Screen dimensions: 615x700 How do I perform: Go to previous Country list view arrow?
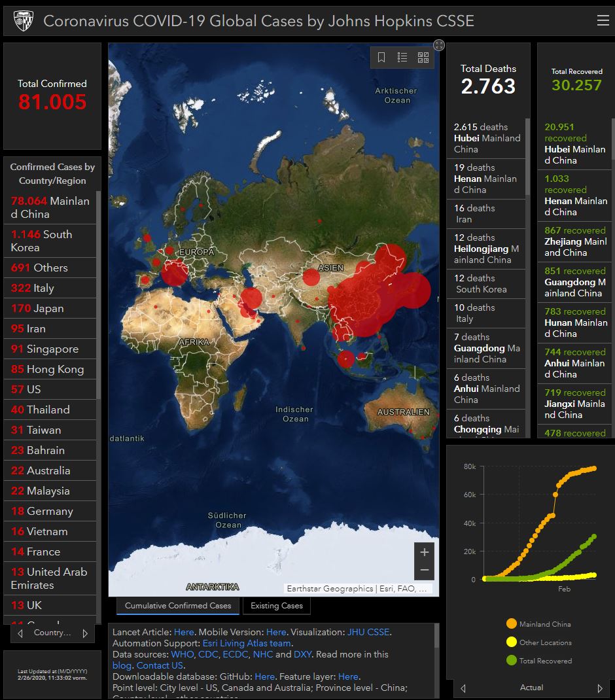(20, 633)
